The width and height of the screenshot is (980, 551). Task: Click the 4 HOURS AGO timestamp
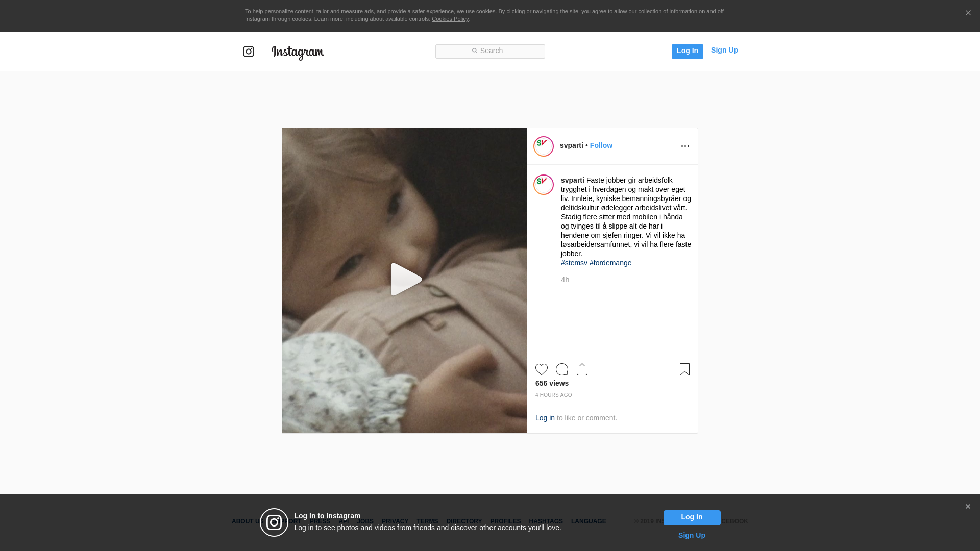tap(553, 395)
